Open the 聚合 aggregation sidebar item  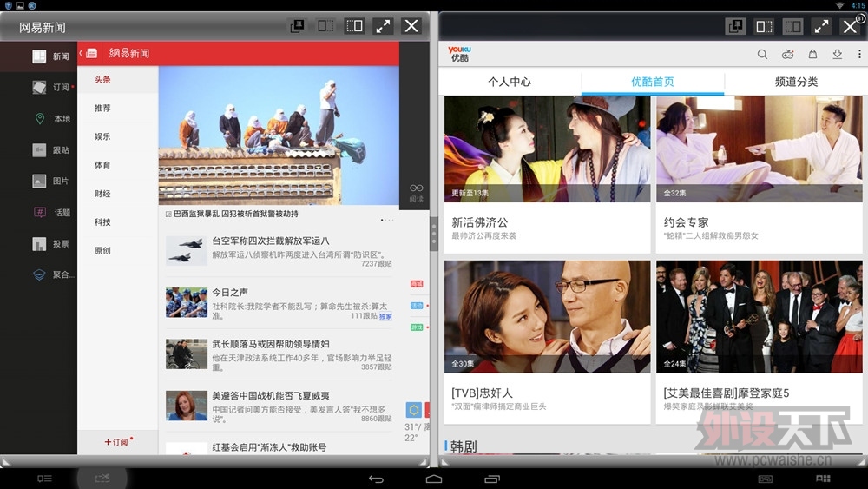tap(39, 274)
